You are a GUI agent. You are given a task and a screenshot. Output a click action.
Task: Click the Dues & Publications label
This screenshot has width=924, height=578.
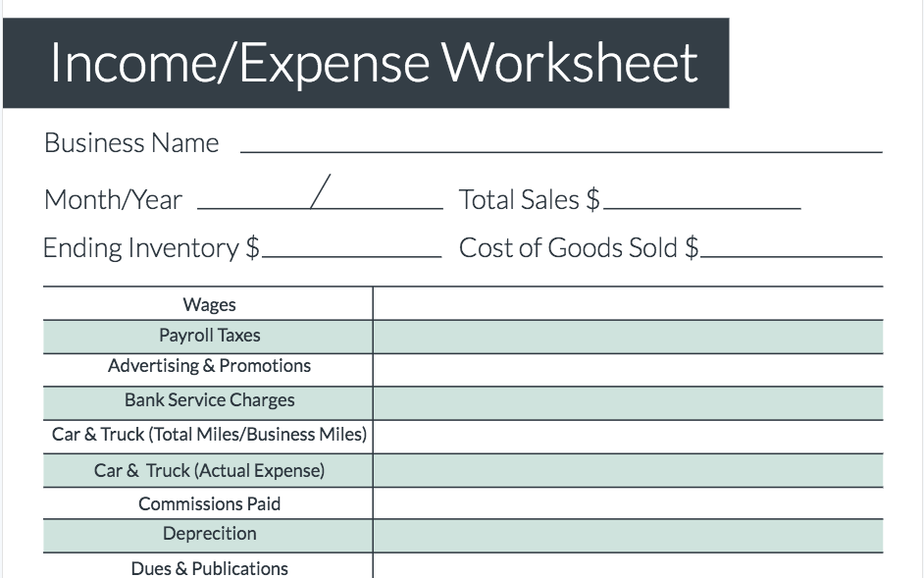[x=209, y=568]
